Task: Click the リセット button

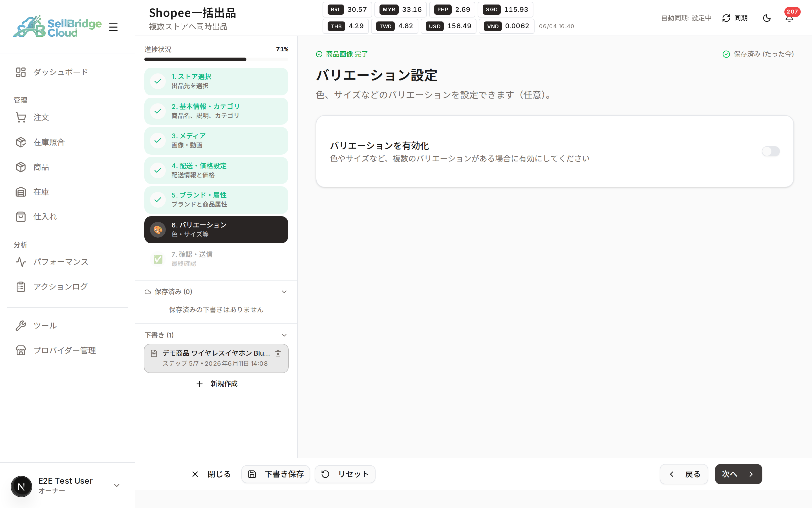Action: click(345, 474)
